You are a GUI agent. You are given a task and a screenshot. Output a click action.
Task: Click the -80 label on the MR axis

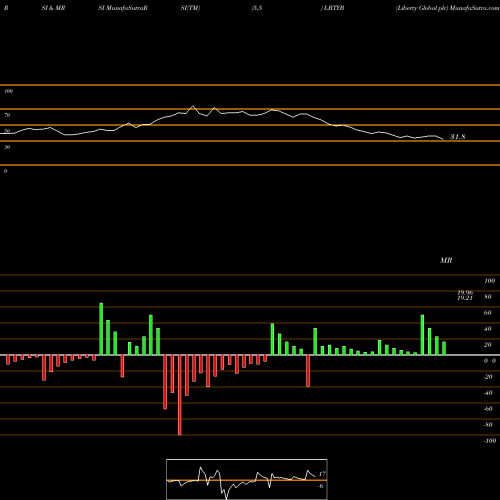pos(488,425)
